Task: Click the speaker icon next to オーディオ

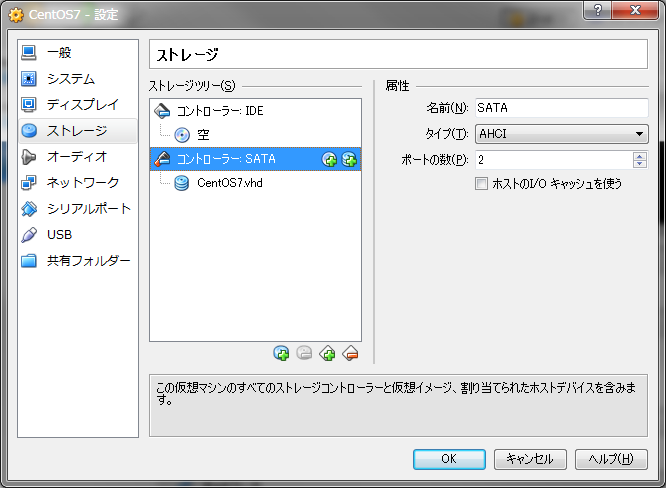Action: (x=29, y=157)
